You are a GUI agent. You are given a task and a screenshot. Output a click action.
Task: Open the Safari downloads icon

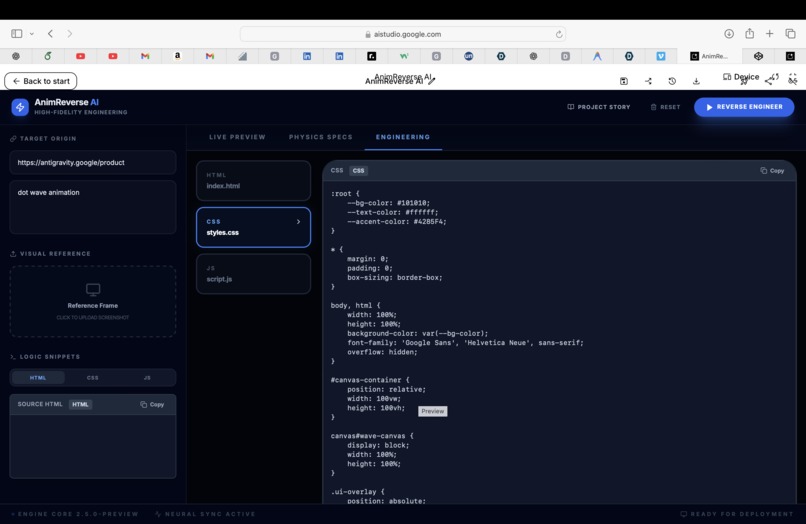(x=729, y=34)
